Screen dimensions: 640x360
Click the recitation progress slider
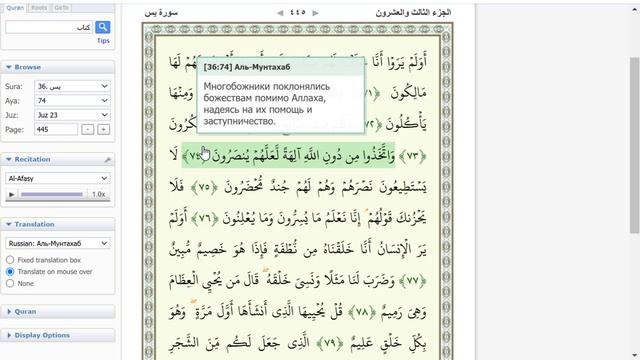click(52, 194)
